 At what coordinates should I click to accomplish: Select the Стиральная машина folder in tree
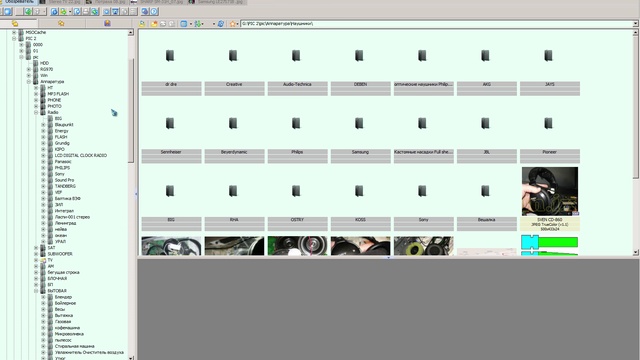pyautogui.click(x=75, y=346)
